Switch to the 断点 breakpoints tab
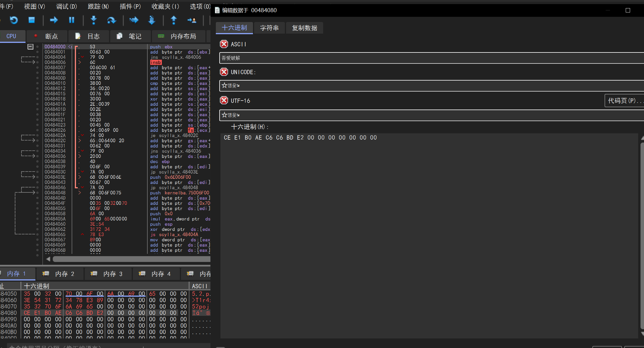 tap(47, 36)
